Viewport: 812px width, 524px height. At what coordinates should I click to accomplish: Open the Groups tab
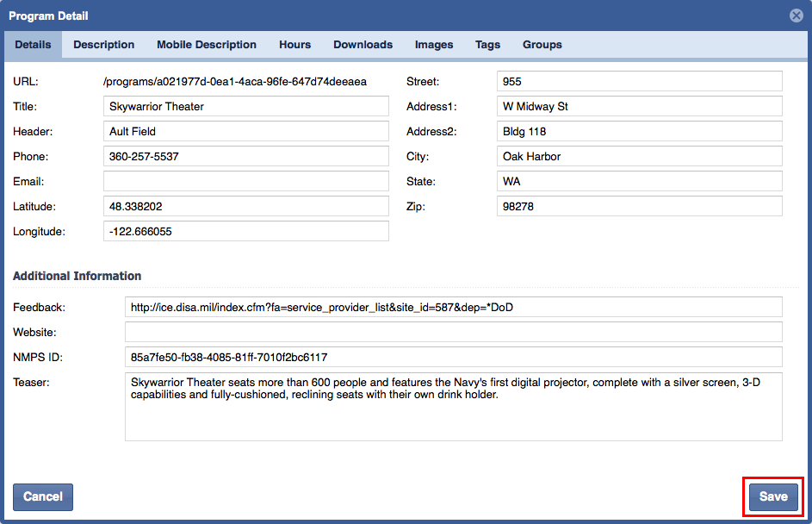[x=542, y=45]
